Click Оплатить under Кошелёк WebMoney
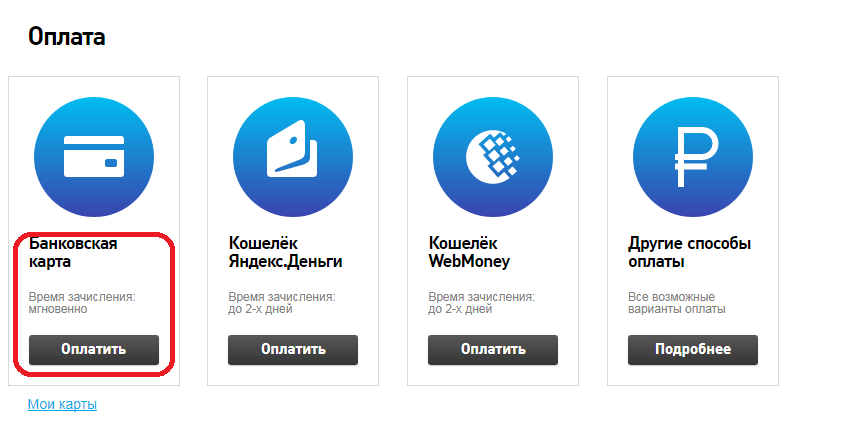Viewport: 852px width, 421px height. [x=493, y=350]
